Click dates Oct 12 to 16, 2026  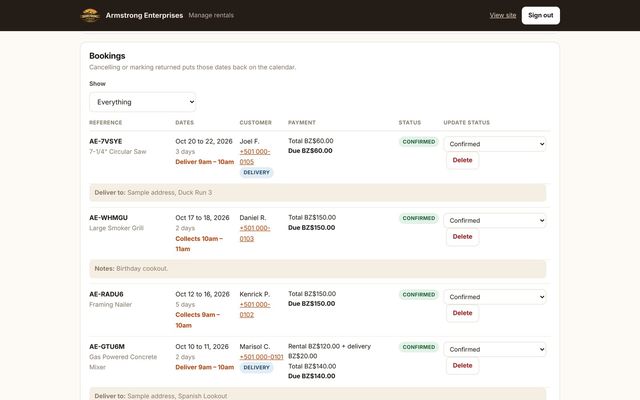coord(202,294)
